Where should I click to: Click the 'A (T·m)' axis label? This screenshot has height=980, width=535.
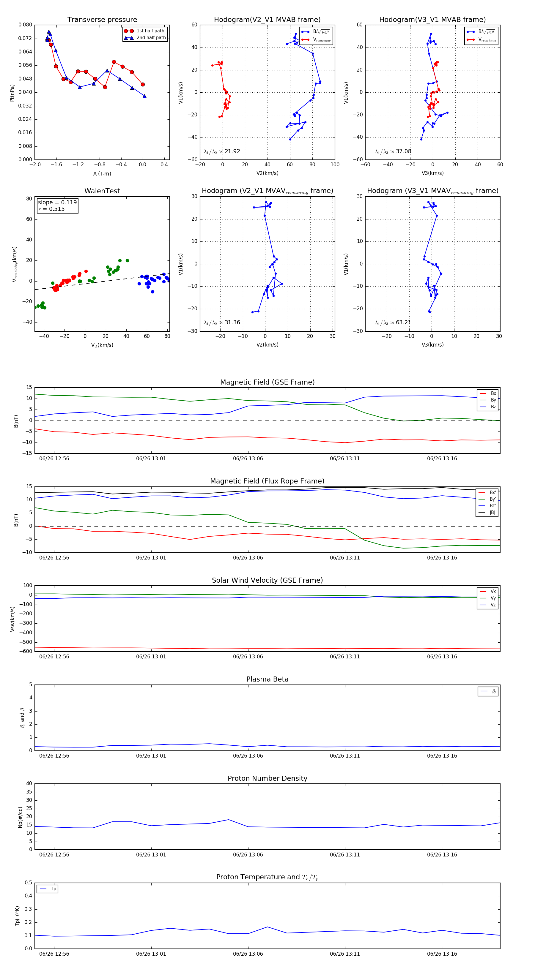click(102, 173)
